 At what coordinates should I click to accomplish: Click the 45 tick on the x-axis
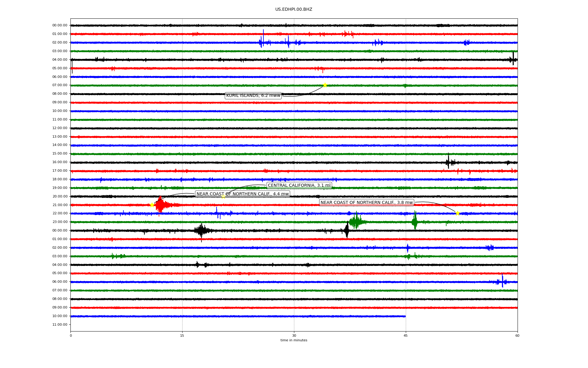point(405,335)
